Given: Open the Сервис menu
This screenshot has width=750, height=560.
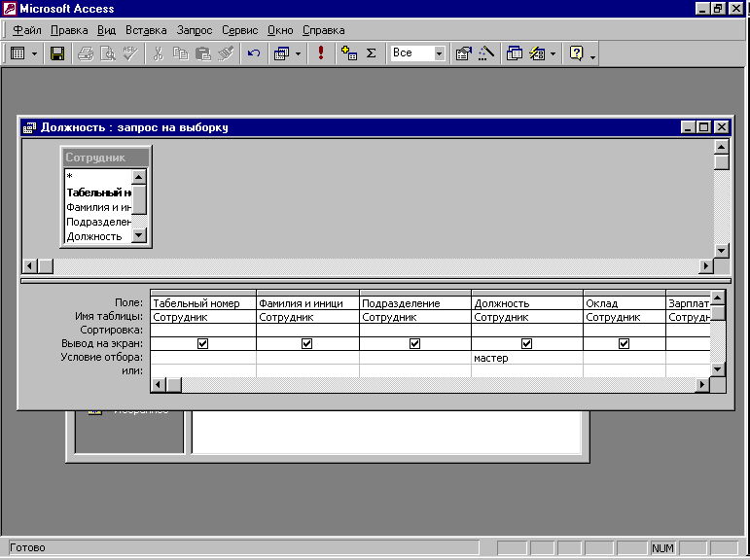Looking at the screenshot, I should point(239,30).
